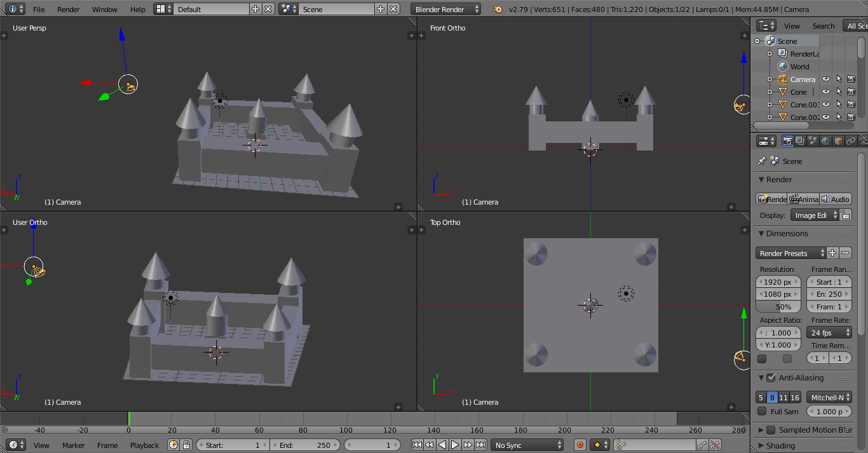The height and width of the screenshot is (453, 868).
Task: Click the Render image button
Action: point(771,199)
